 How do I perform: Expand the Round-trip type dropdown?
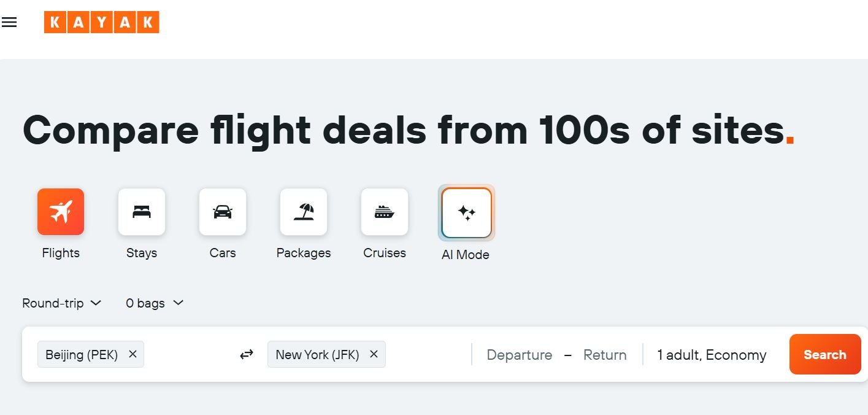(61, 303)
